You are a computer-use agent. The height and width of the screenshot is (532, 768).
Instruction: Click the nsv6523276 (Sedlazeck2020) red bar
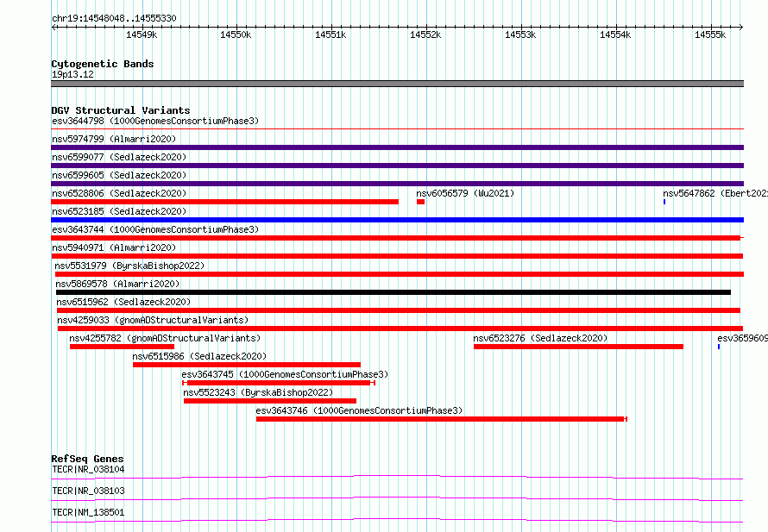(x=578, y=347)
